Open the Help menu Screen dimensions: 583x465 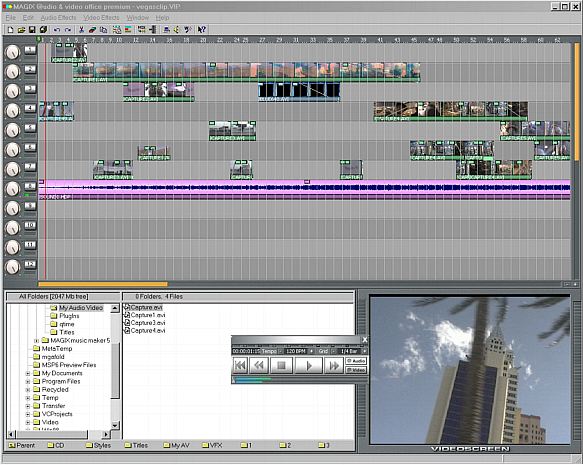(x=162, y=18)
